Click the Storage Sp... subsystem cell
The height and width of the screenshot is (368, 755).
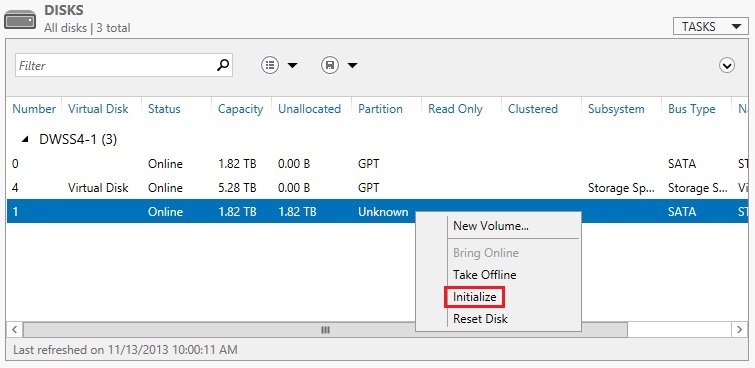click(x=621, y=188)
